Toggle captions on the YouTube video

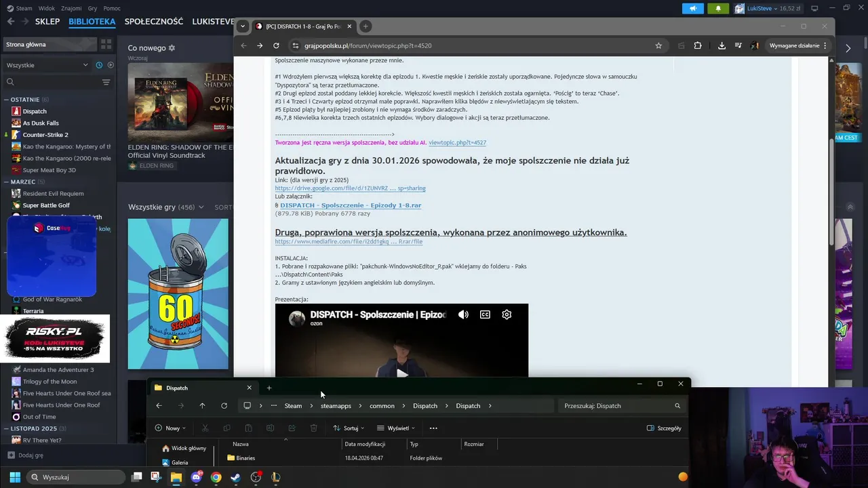(x=485, y=314)
